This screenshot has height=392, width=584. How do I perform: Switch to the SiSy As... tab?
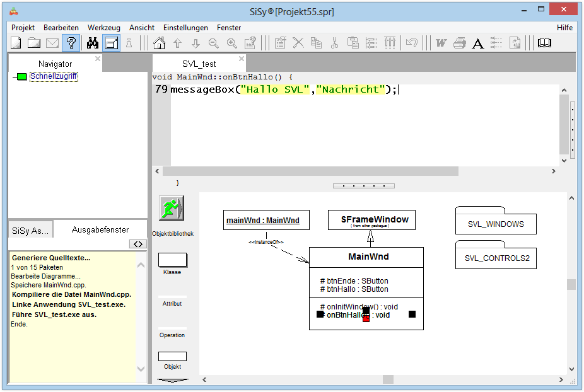coord(30,231)
